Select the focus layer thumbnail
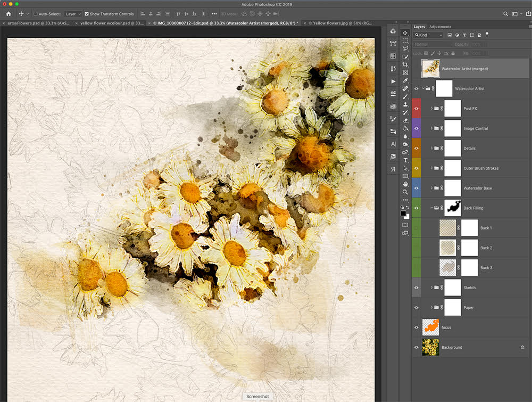This screenshot has height=402, width=532. (x=430, y=327)
